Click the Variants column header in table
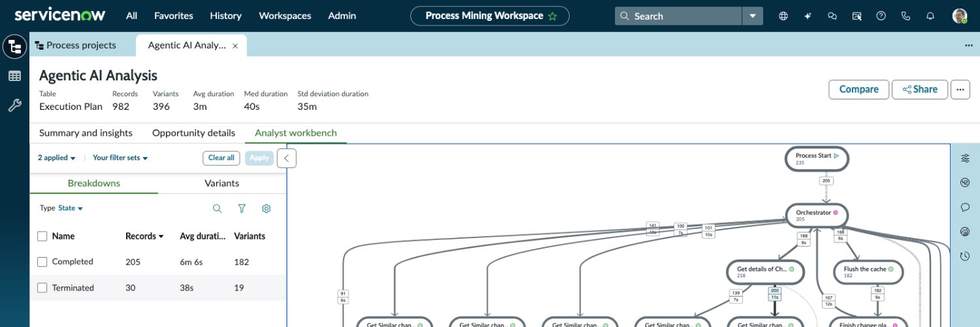Screen dimensions: 980x327 250,236
